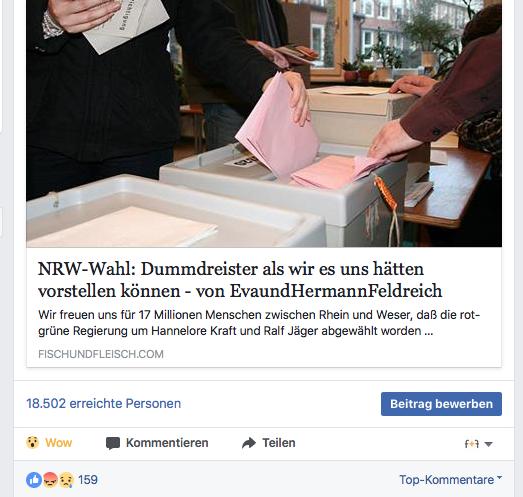The height and width of the screenshot is (497, 523).
Task: Open the ballot box article preview image
Action: [264, 123]
